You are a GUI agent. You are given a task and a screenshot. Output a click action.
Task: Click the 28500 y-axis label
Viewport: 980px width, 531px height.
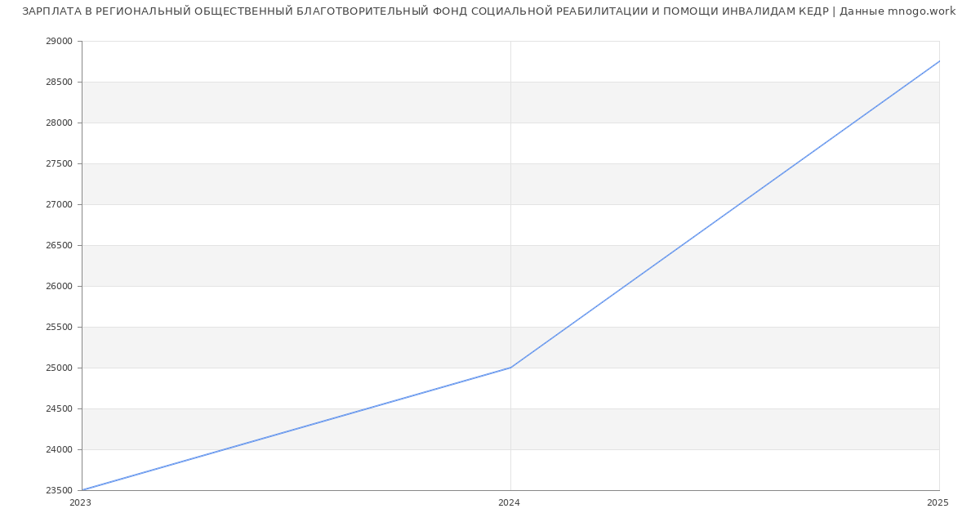pos(59,83)
